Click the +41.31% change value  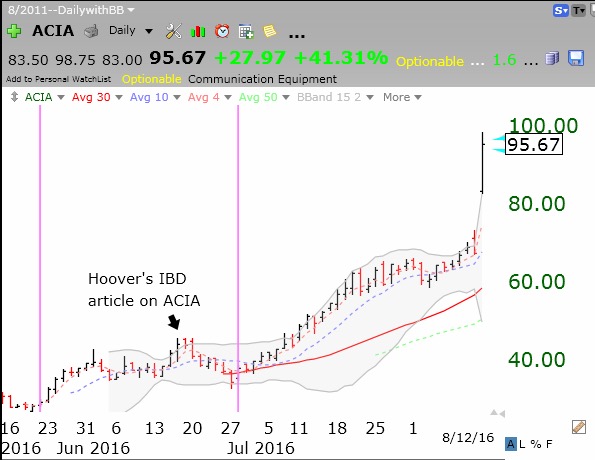(341, 58)
